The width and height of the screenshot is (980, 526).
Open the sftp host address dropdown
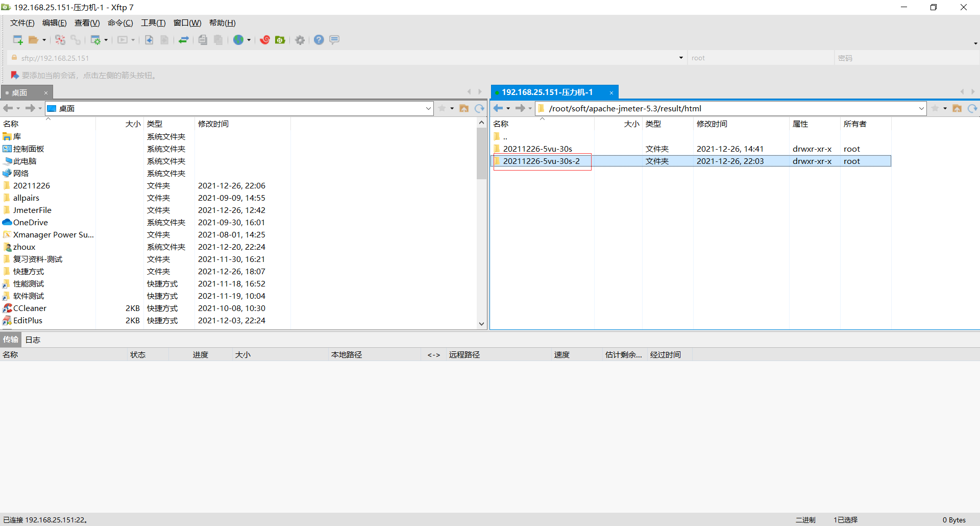coord(681,58)
